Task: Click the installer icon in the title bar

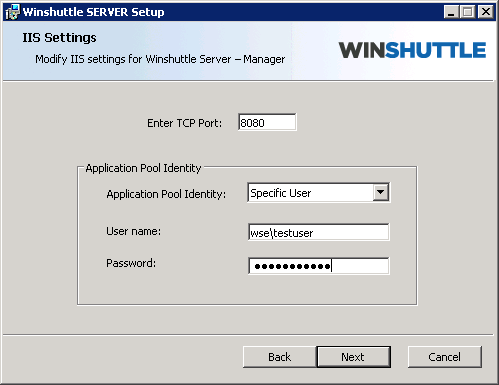Action: click(x=12, y=12)
